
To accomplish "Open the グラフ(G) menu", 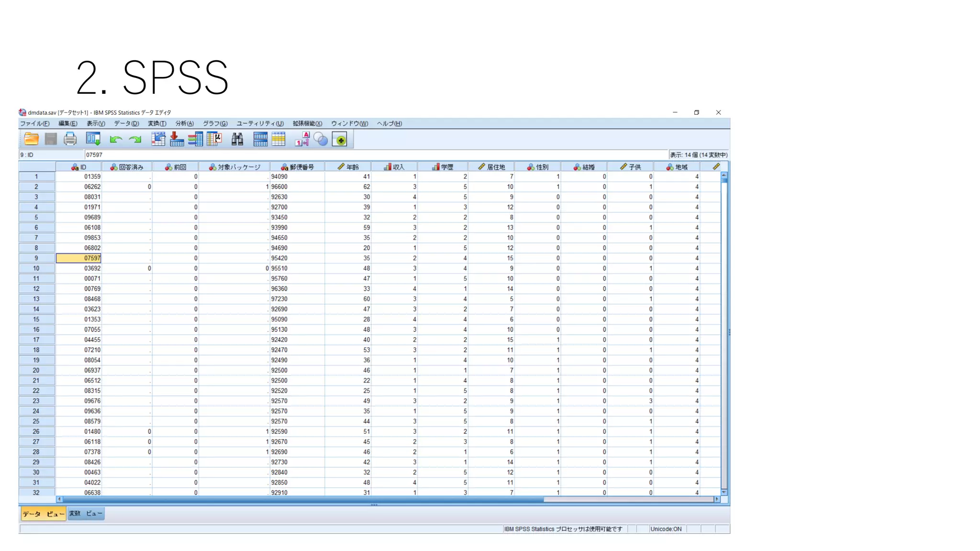I will (215, 123).
